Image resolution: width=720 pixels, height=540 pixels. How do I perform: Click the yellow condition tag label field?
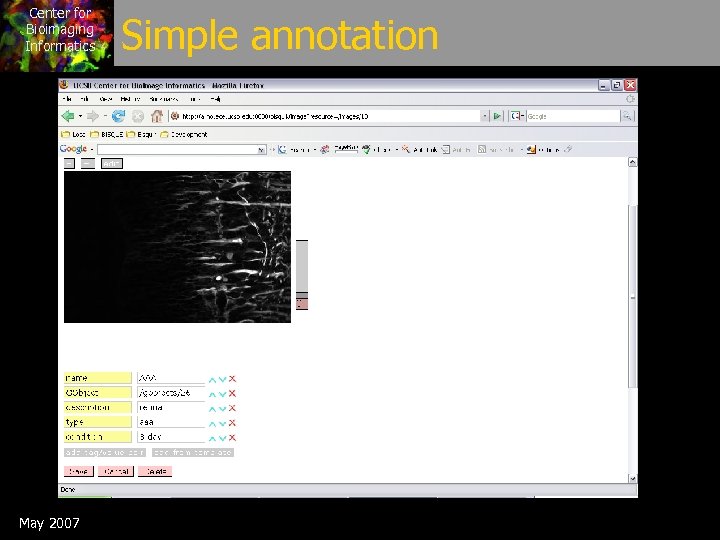[x=98, y=437]
